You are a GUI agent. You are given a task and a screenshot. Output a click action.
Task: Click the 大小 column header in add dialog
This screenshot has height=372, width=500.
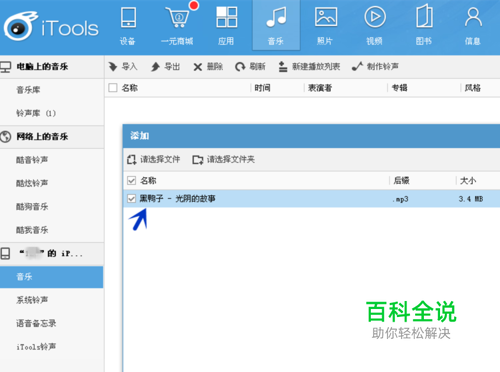click(x=468, y=181)
